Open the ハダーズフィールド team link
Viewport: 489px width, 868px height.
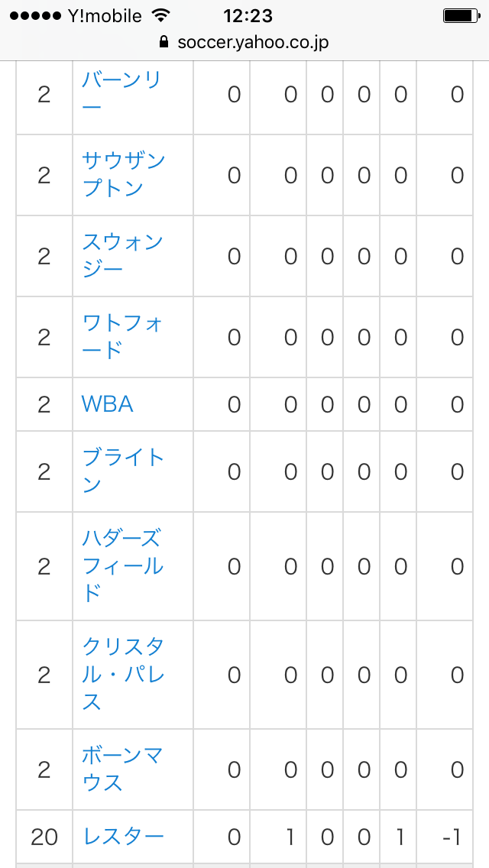coord(122,566)
